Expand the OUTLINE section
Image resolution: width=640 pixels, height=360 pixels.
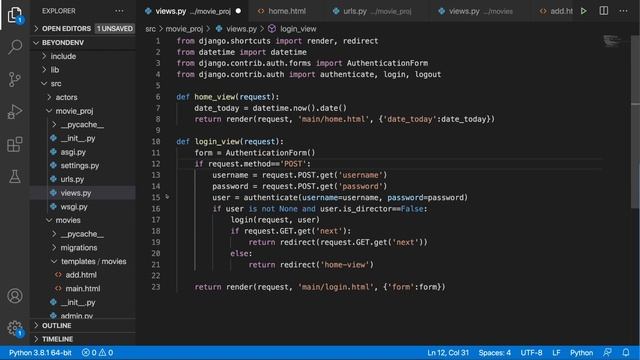[56, 326]
